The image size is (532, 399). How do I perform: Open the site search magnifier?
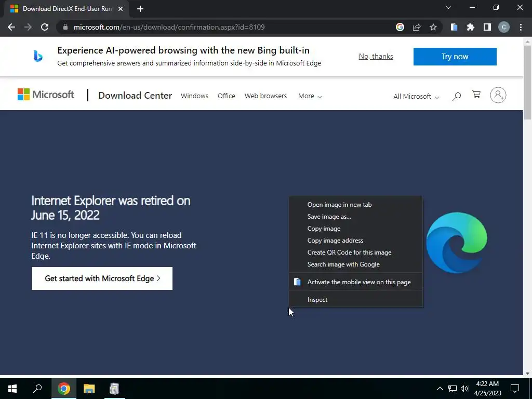pyautogui.click(x=457, y=96)
